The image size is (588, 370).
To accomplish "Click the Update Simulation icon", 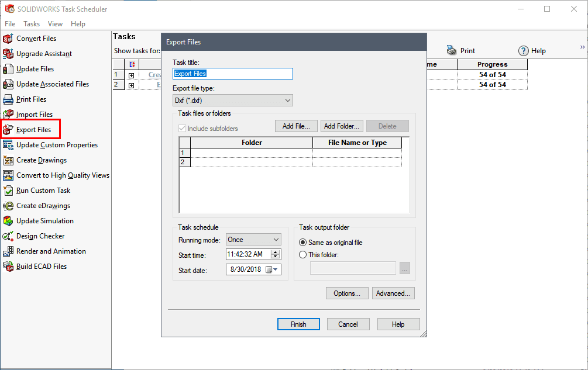I will pos(8,221).
